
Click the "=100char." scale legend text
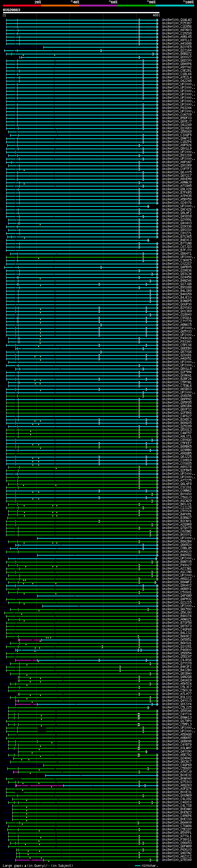click(150, 865)
